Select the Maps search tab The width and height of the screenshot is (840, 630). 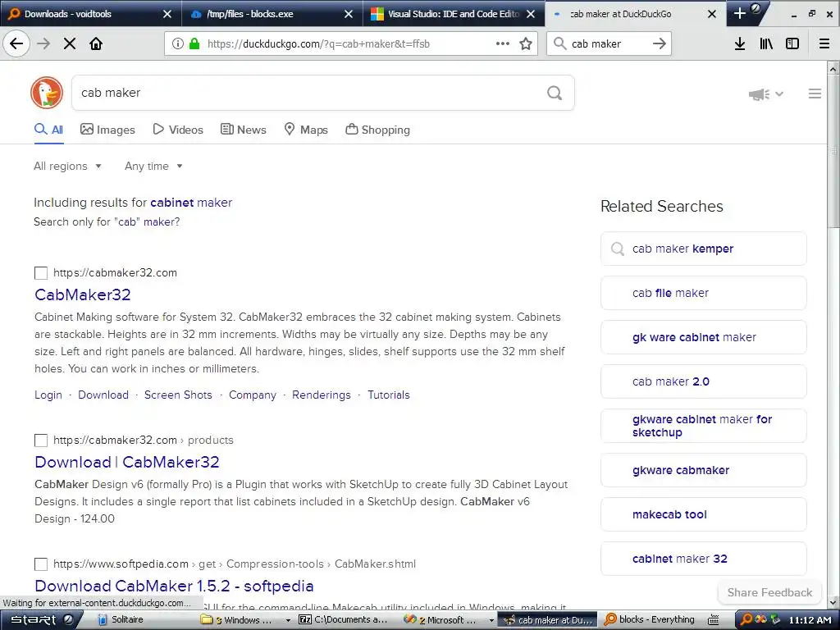305,130
